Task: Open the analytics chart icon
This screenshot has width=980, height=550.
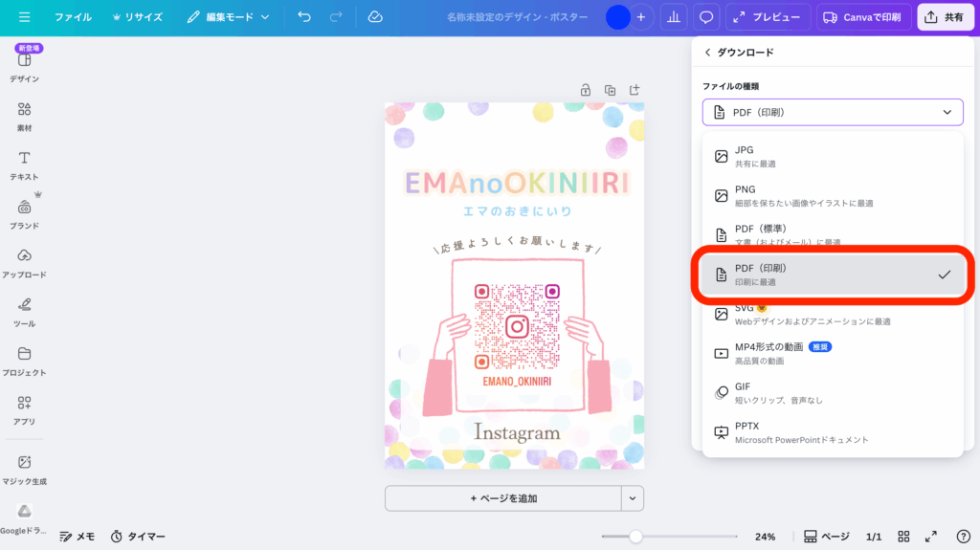Action: click(674, 17)
